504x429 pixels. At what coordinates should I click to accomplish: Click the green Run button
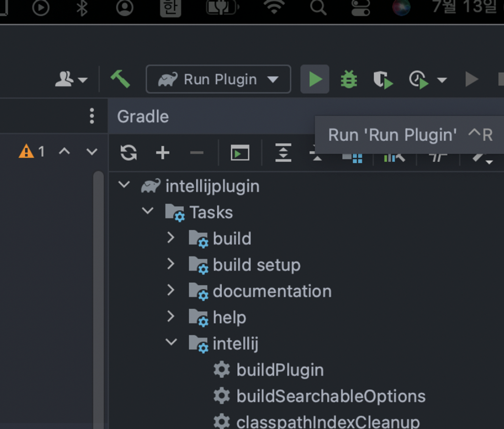click(315, 79)
